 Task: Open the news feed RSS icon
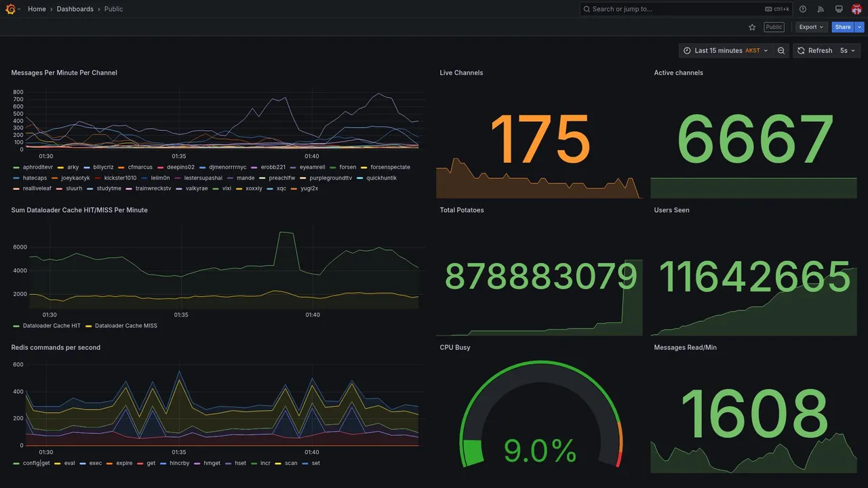[821, 9]
